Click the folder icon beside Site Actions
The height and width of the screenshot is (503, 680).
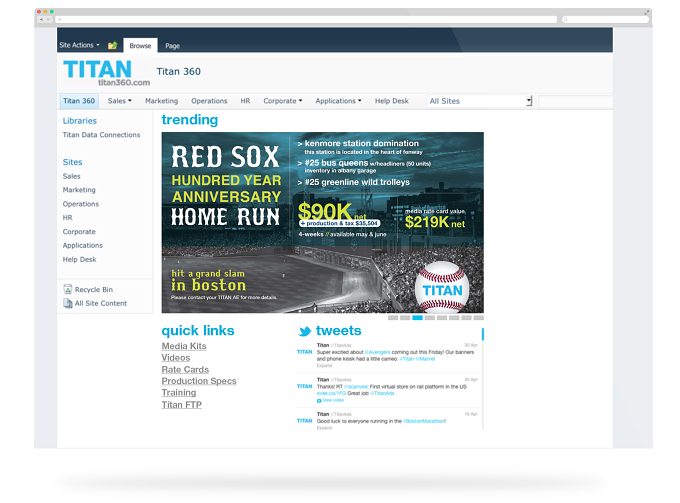tap(112, 45)
